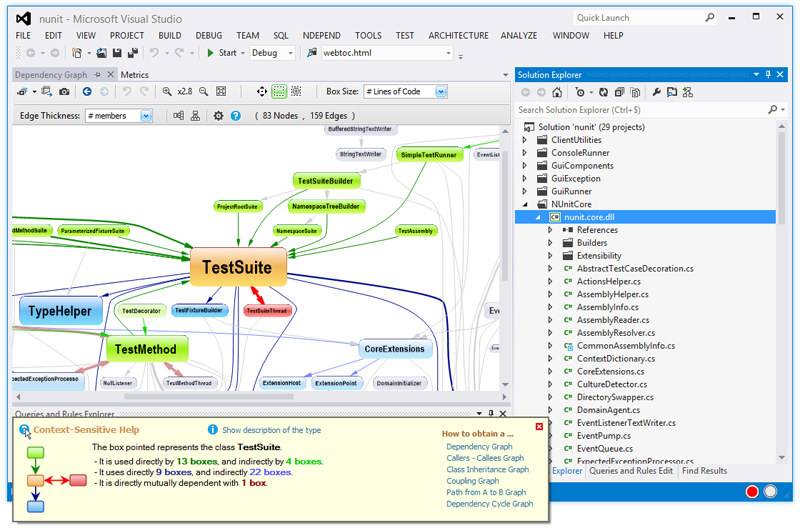This screenshot has width=800, height=528.
Task: Toggle the highlighted green rectangle selection tool
Action: click(x=279, y=92)
